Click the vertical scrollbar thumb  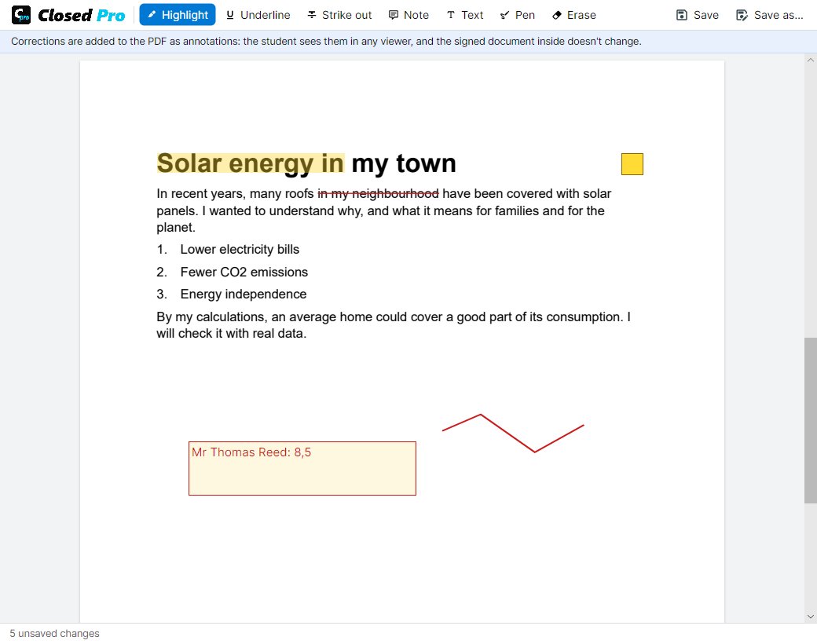810,420
